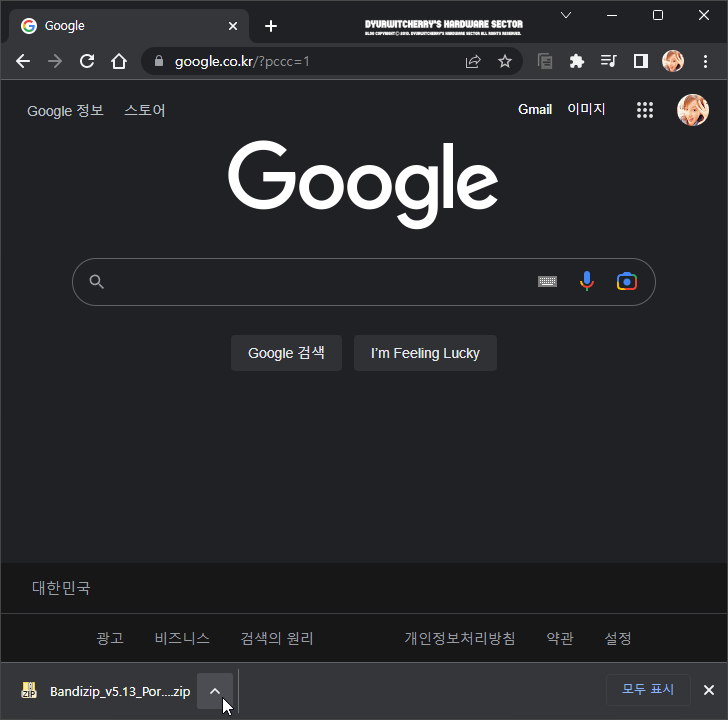
Task: Open the tab search dropdown arrow
Action: tap(566, 15)
